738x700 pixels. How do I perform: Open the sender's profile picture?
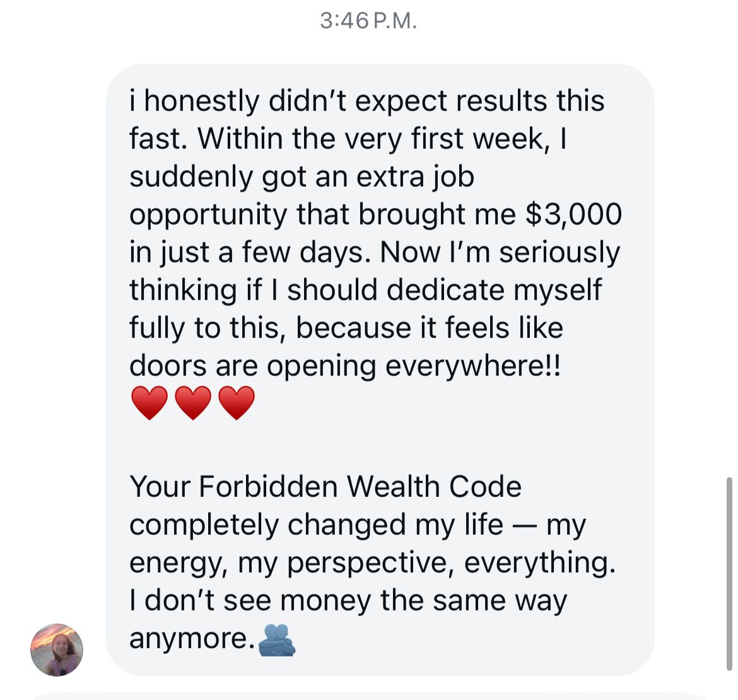[57, 650]
